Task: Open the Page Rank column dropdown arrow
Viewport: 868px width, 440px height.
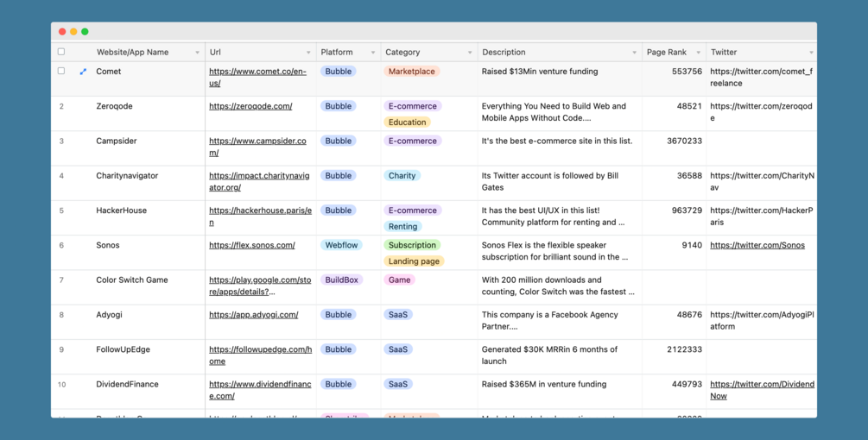Action: coord(698,53)
